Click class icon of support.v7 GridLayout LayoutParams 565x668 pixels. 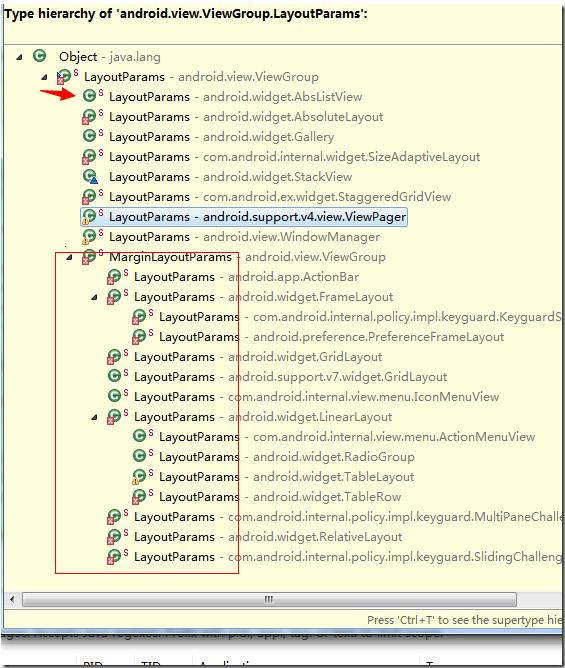(x=114, y=376)
